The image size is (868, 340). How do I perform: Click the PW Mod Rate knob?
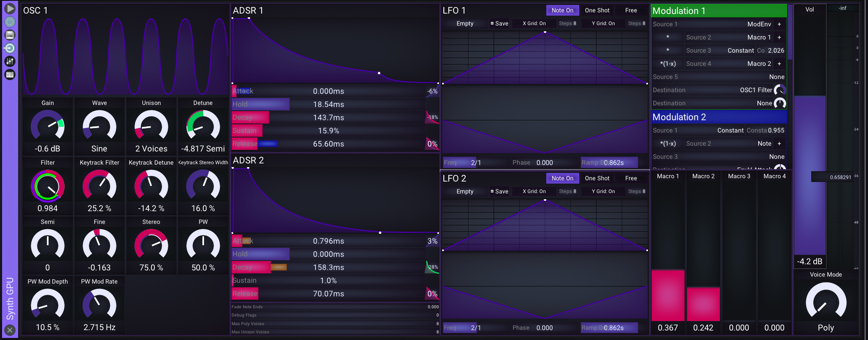click(100, 304)
